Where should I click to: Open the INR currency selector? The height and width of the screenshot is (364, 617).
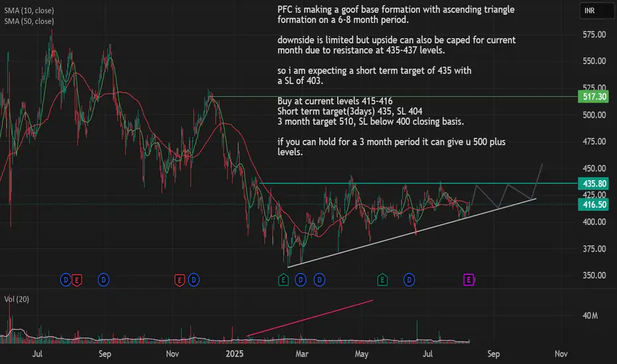click(x=596, y=11)
